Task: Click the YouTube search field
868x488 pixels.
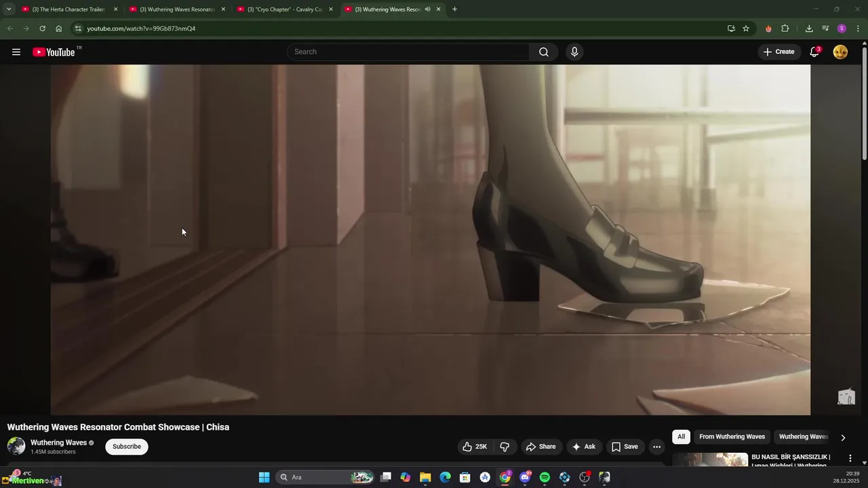Action: [x=409, y=52]
